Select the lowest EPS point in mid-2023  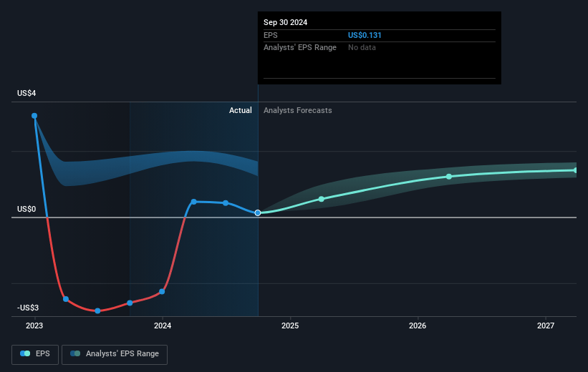(97, 310)
